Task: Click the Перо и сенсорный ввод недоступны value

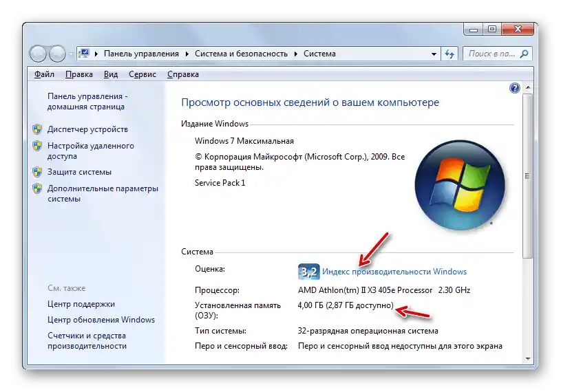Action: [x=400, y=346]
